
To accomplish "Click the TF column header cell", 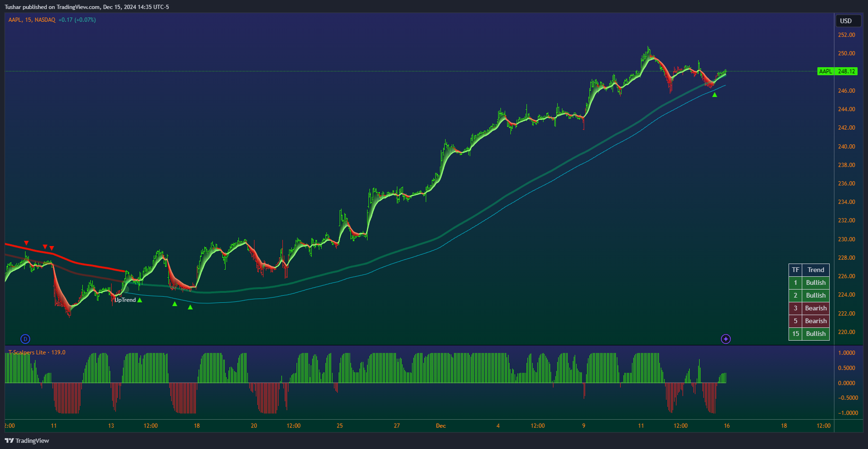I will click(x=796, y=270).
